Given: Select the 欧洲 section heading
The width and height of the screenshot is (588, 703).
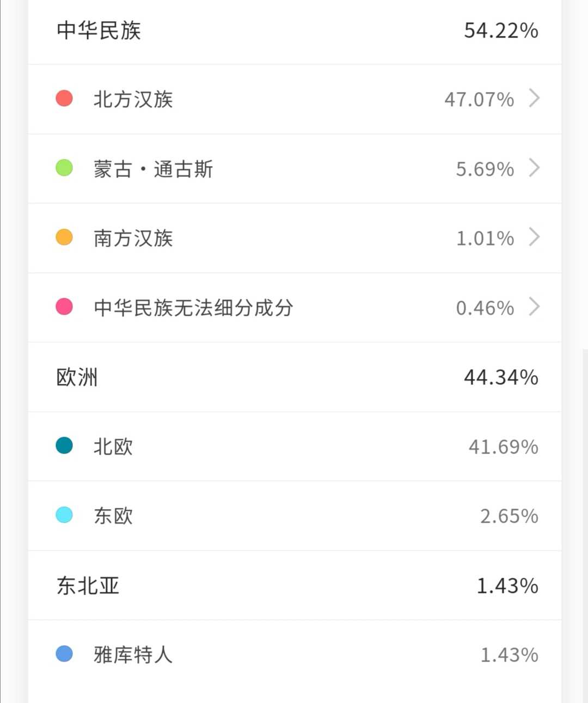Looking at the screenshot, I should point(77,377).
